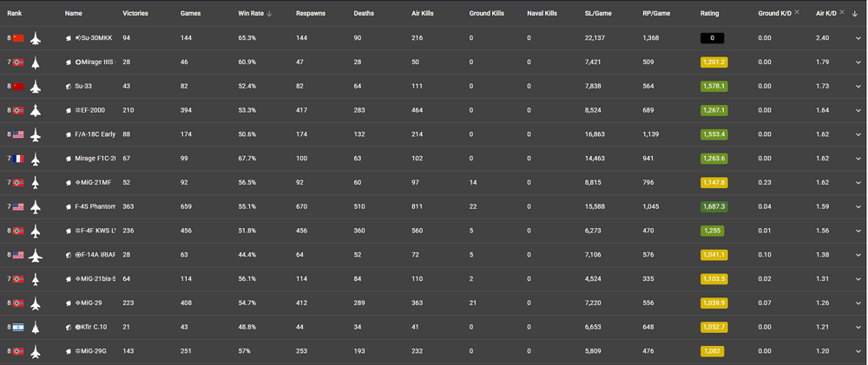Click the green 1,687.3 rating badge
Screen dimensions: 868x365
712,207
